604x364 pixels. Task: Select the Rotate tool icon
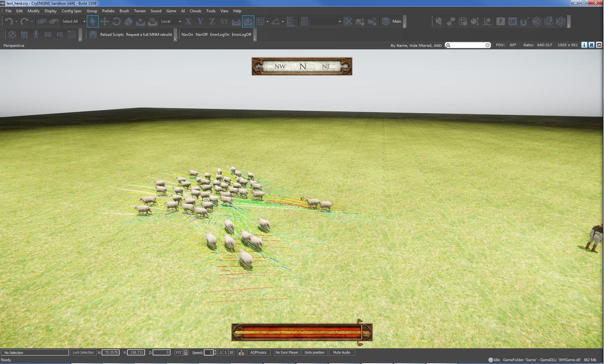[117, 22]
